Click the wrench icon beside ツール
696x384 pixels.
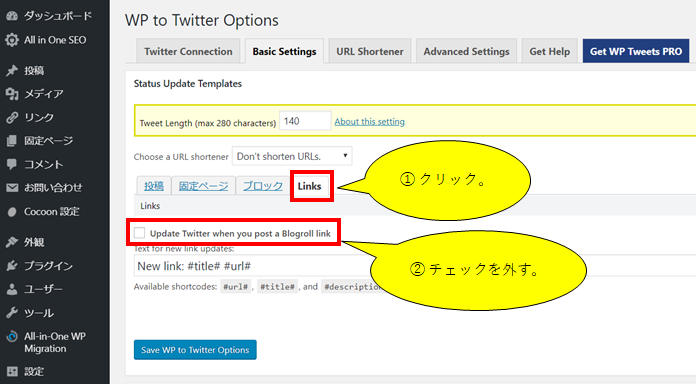coord(12,313)
